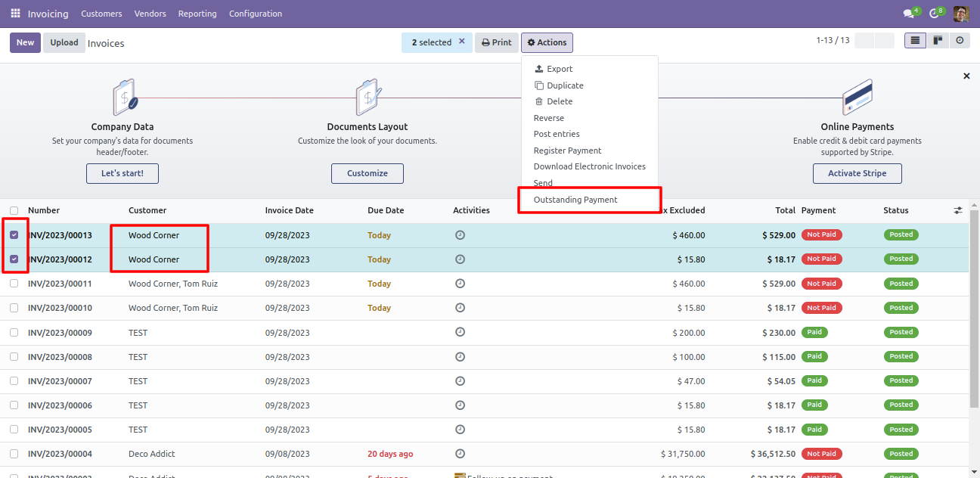The height and width of the screenshot is (478, 980).
Task: Open the Configuration menu
Action: (256, 14)
